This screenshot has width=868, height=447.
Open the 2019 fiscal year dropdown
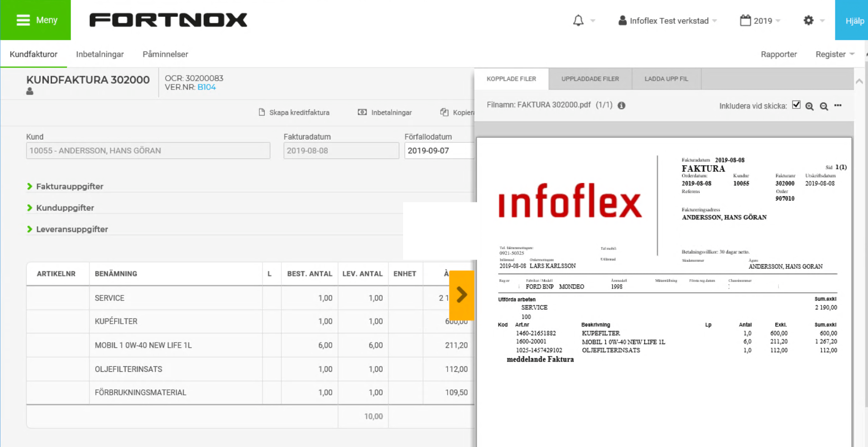pos(766,21)
